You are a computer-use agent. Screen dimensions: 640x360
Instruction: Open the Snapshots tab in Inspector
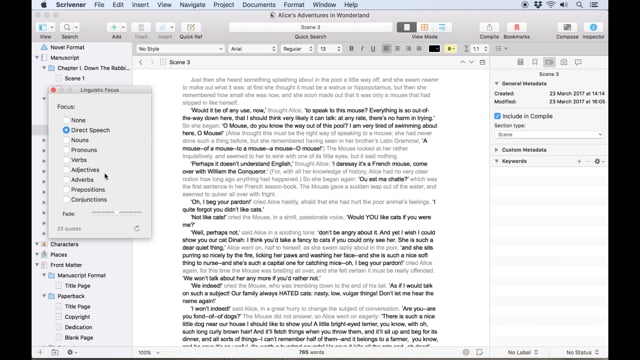coord(564,62)
